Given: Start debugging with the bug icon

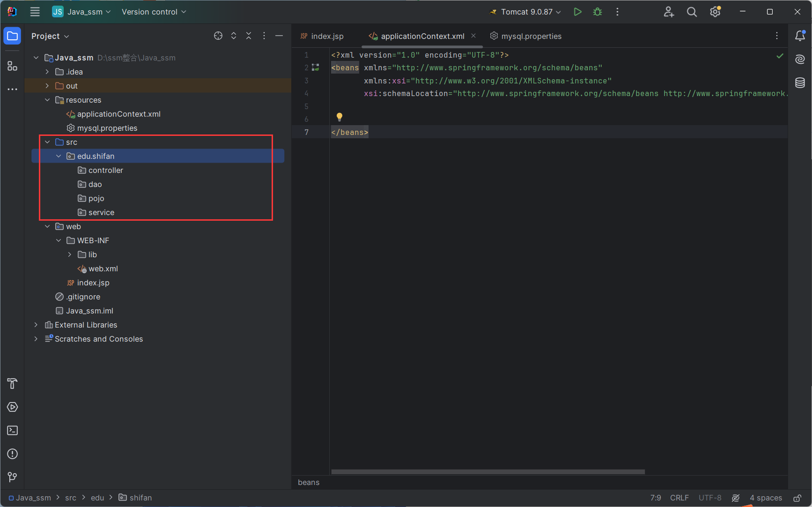Looking at the screenshot, I should point(598,12).
